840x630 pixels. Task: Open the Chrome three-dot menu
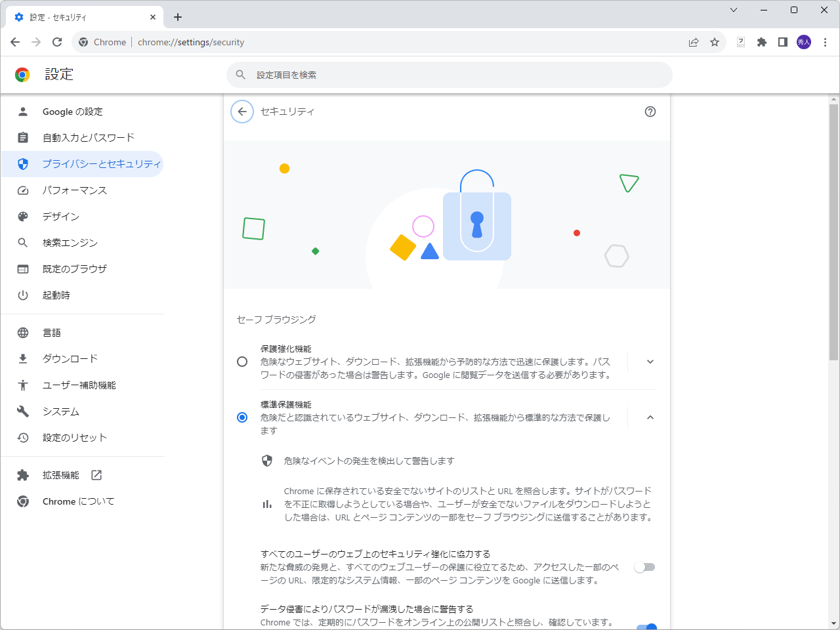[826, 42]
